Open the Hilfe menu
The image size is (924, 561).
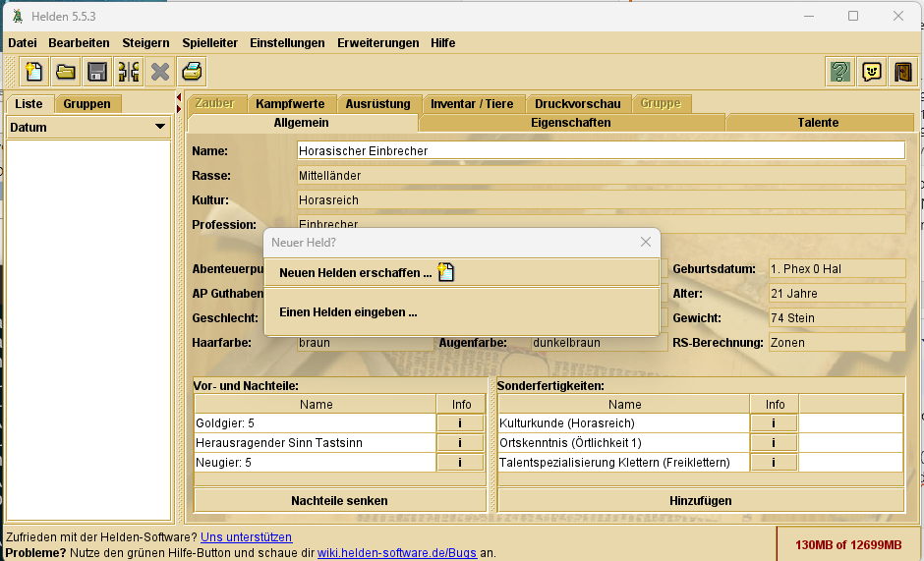pyautogui.click(x=442, y=43)
